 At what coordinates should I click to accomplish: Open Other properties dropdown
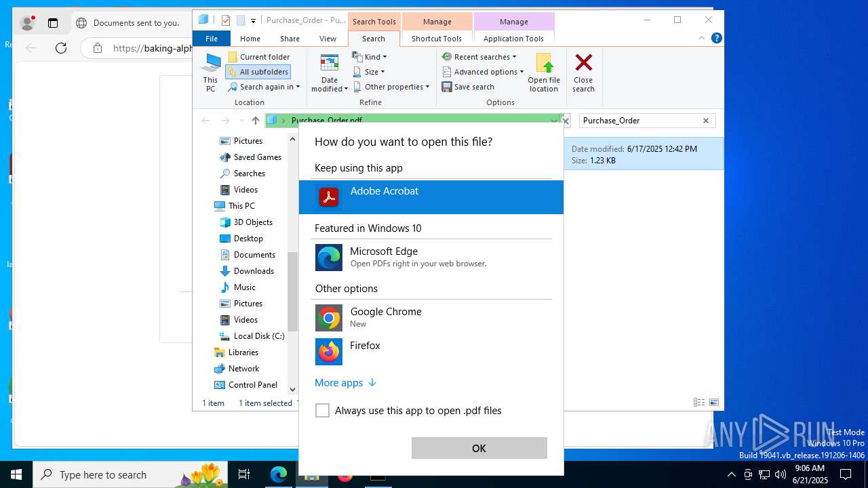[x=391, y=87]
